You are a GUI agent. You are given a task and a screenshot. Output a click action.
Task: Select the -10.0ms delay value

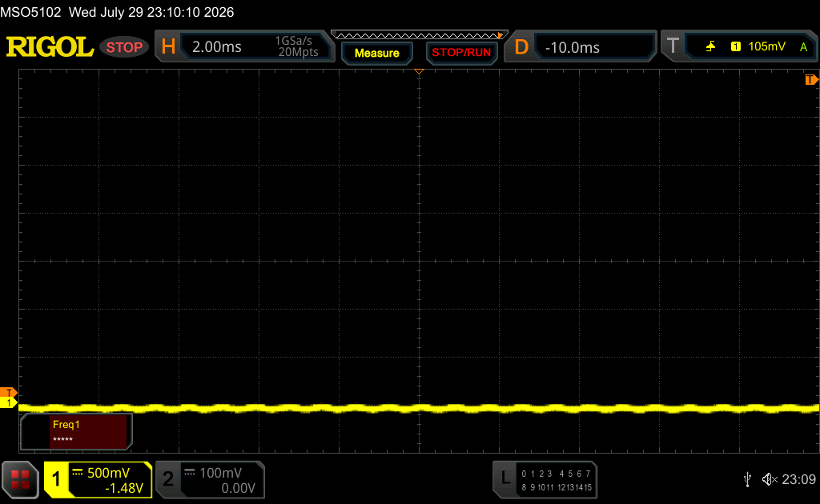[x=572, y=47]
